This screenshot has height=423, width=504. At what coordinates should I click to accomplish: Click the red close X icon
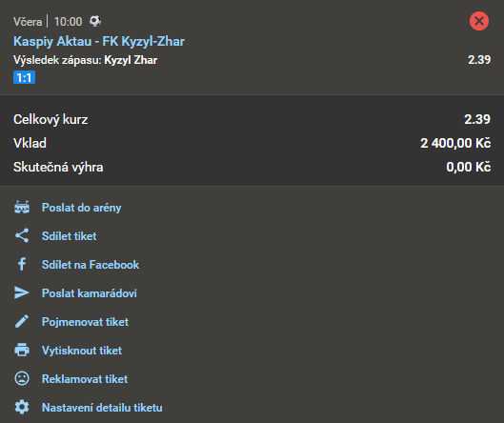479,21
